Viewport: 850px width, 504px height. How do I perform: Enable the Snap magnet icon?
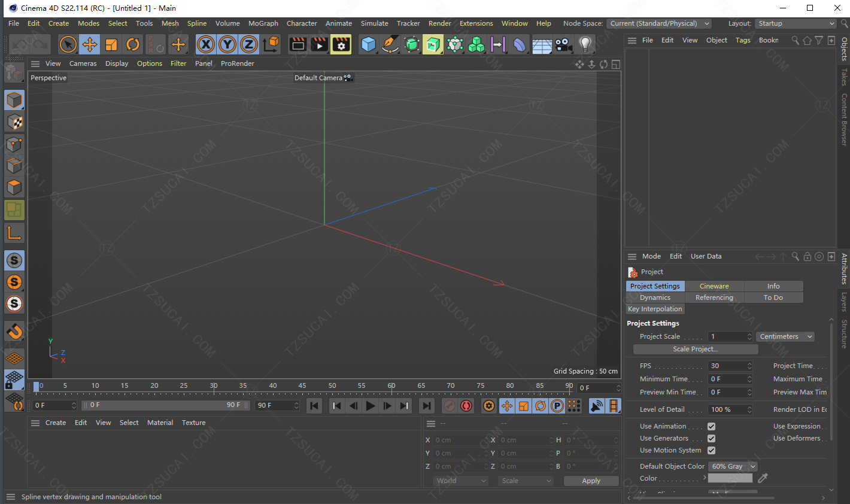14,331
